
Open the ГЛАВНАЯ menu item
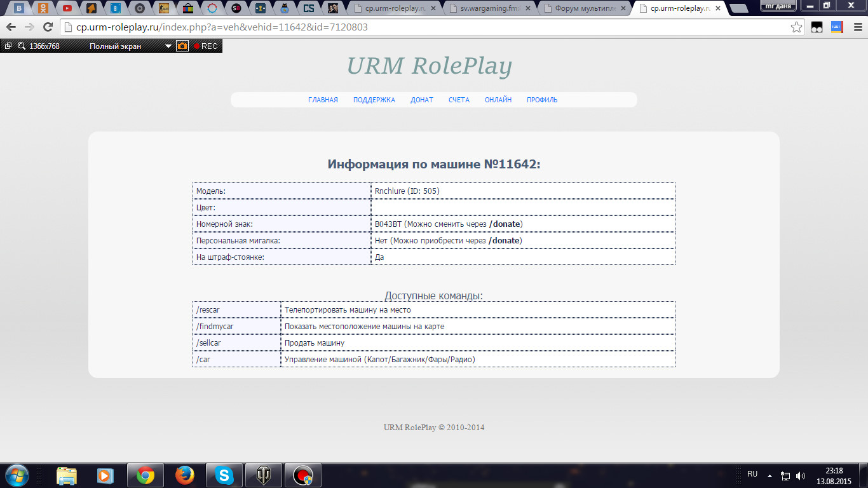pos(323,100)
